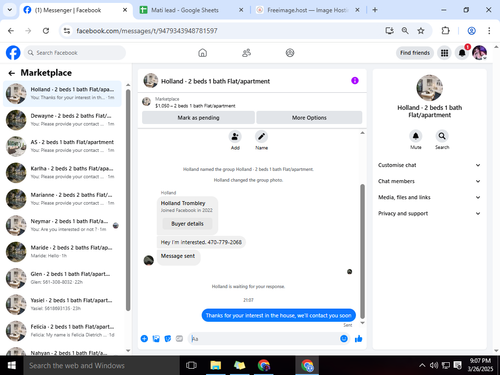Open a new browser tab
Image resolution: width=500 pixels, height=375 pixels.
click(x=375, y=10)
